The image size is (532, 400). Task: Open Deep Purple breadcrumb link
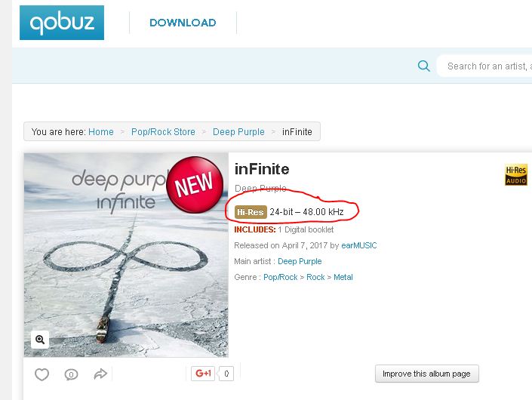pos(238,131)
